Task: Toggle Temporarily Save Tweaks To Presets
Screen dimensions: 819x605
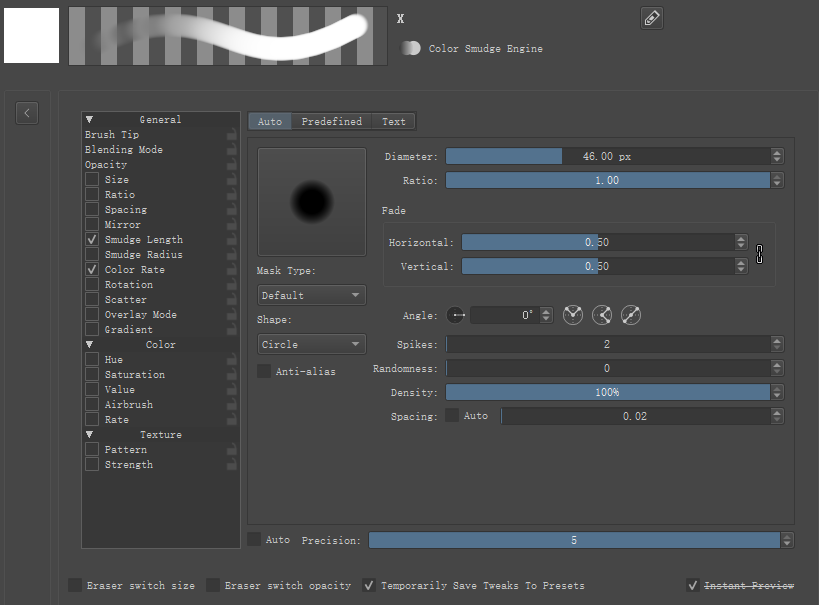Action: (x=370, y=585)
